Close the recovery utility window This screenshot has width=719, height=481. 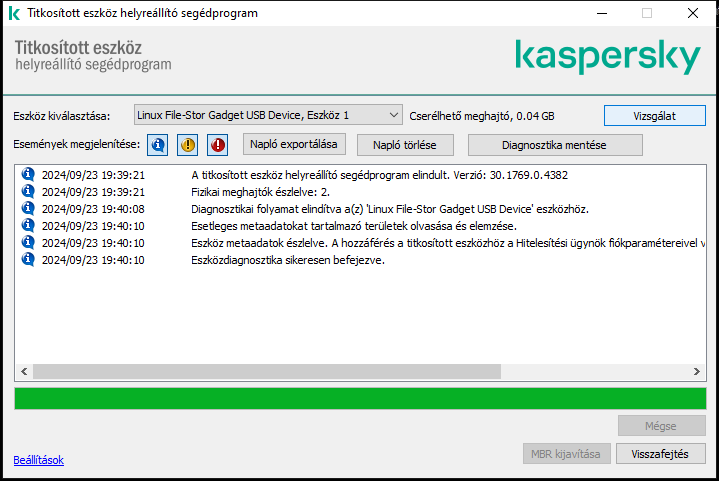[x=693, y=13]
